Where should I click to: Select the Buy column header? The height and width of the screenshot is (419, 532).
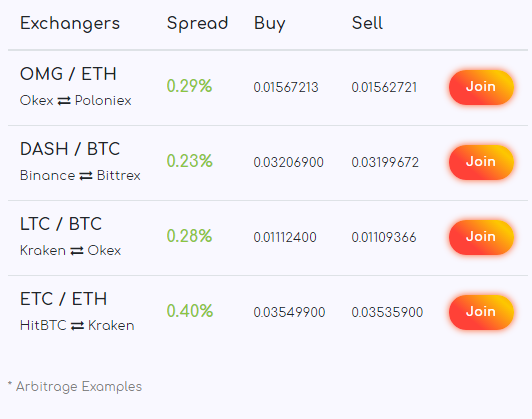(270, 24)
